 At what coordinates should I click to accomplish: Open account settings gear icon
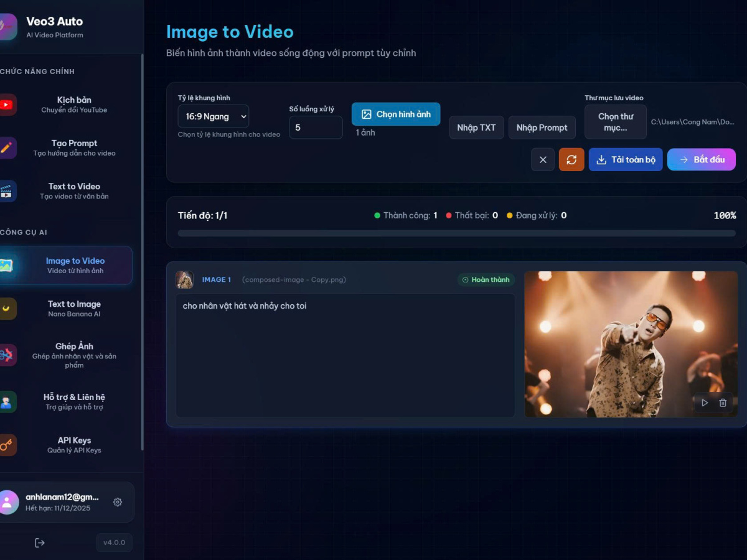[x=118, y=502]
